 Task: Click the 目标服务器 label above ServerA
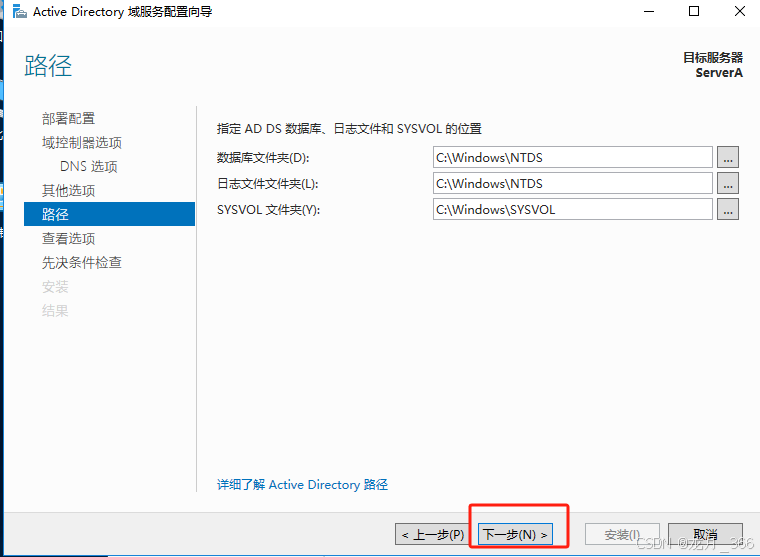point(712,58)
